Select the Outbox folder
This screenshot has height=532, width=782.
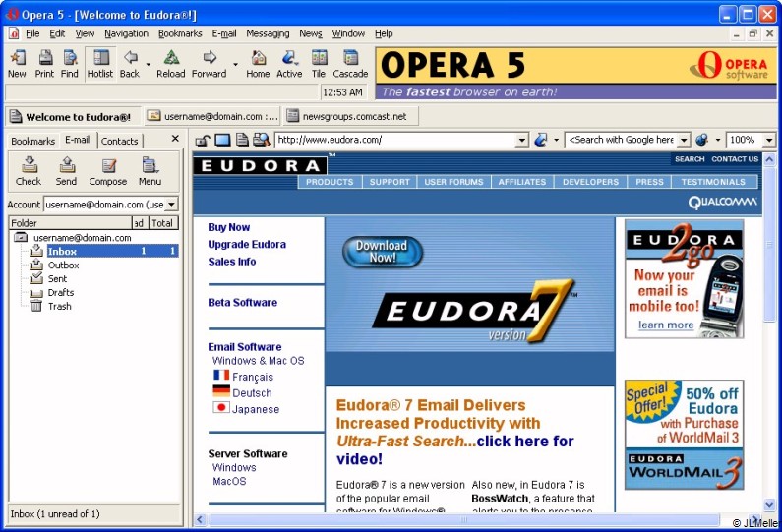[x=63, y=265]
